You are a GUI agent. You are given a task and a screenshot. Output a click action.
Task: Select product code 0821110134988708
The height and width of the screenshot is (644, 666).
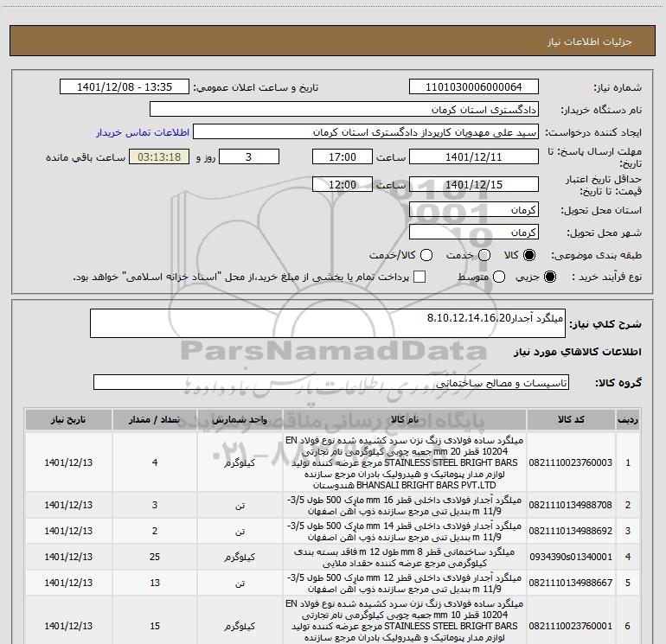pyautogui.click(x=571, y=505)
